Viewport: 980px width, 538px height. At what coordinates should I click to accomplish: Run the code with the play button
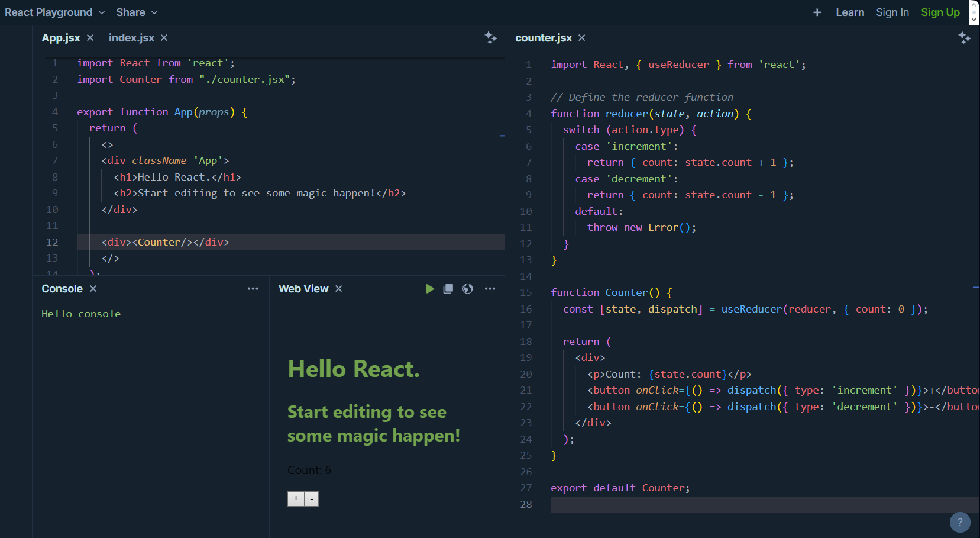[430, 289]
